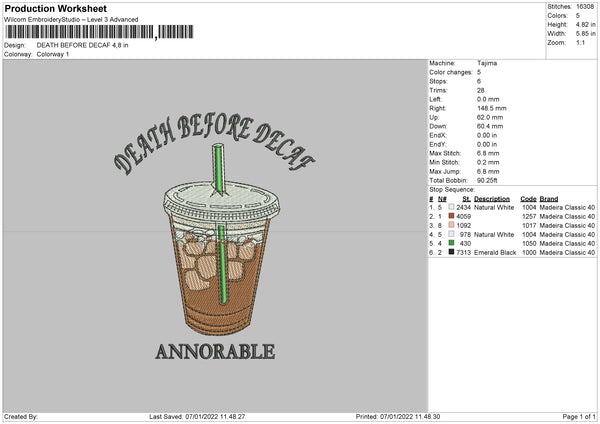Click the brown swatch beside stitch count 4059
Screen dimensions: 600x424
tap(451, 216)
